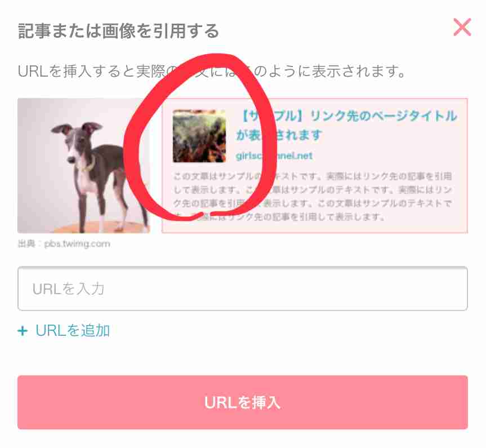Open the small thumbnail in sample link card
Viewport: 486px width, 448px height.
pyautogui.click(x=199, y=136)
